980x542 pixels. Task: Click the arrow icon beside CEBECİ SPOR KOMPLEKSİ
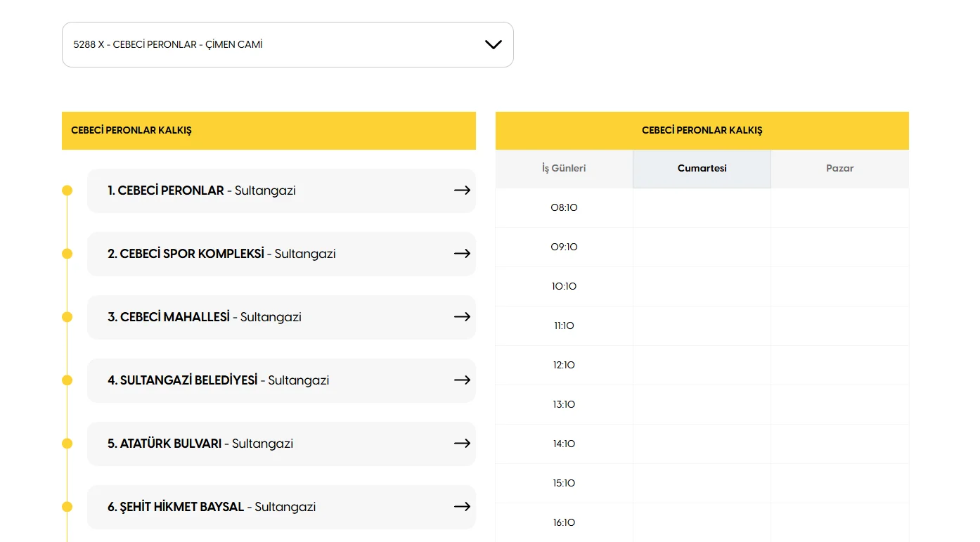click(462, 254)
